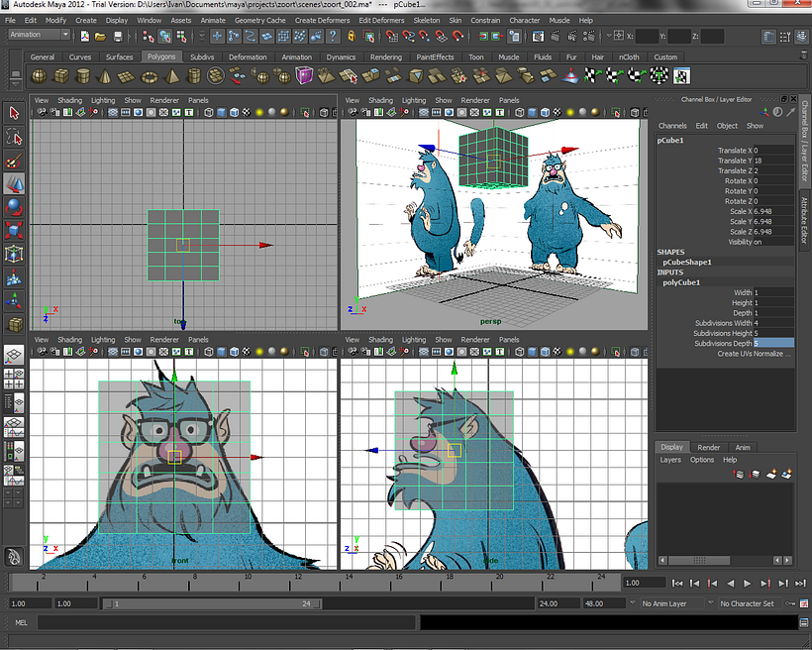Create polygon torus from shelf
Viewport: 812px width, 650px height.
[x=150, y=76]
